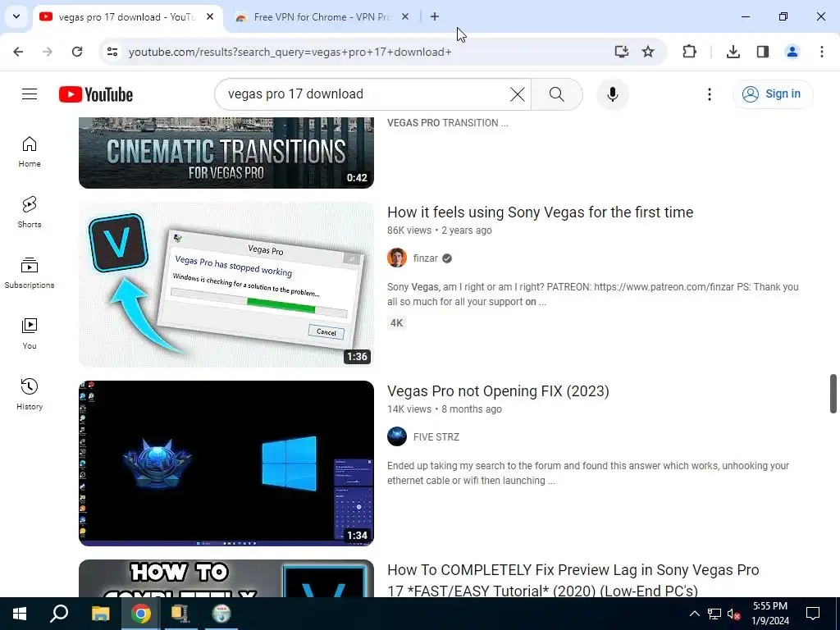Click the page vertical scrollbar thumb

point(833,394)
